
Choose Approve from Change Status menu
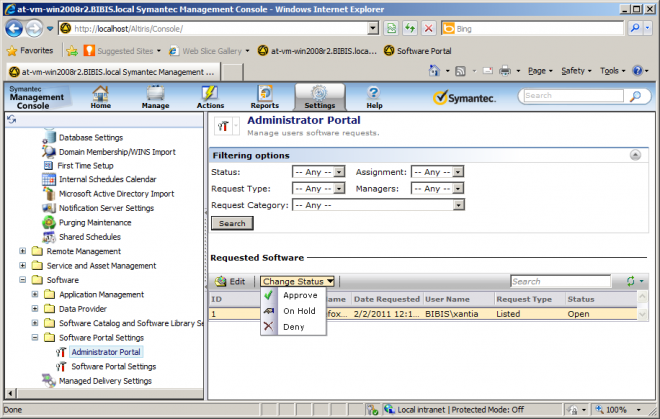(x=293, y=295)
